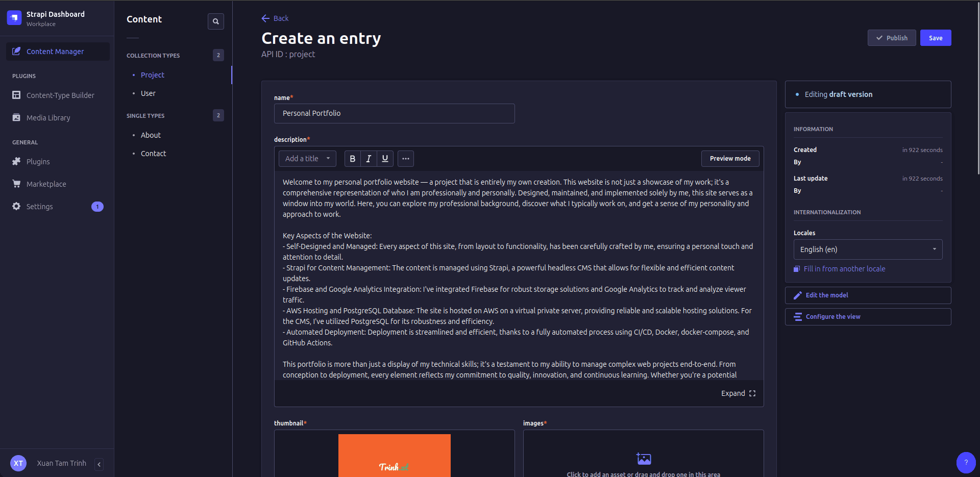Click Edit the model
Image resolution: width=980 pixels, height=477 pixels.
pos(868,295)
